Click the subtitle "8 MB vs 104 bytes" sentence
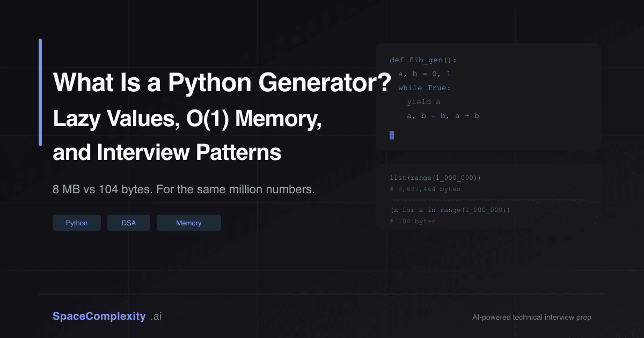Image resolution: width=644 pixels, height=338 pixels. tap(184, 189)
